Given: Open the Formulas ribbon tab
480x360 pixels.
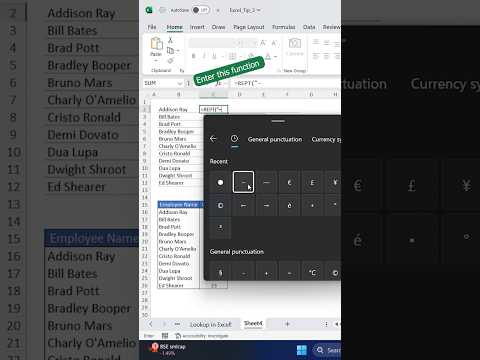Looking at the screenshot, I should 283,27.
